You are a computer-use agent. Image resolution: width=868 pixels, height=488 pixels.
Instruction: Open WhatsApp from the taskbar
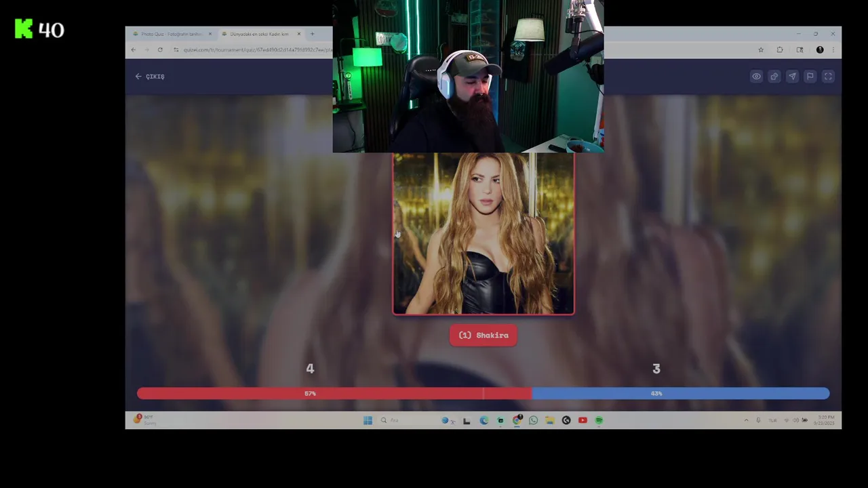pos(533,420)
